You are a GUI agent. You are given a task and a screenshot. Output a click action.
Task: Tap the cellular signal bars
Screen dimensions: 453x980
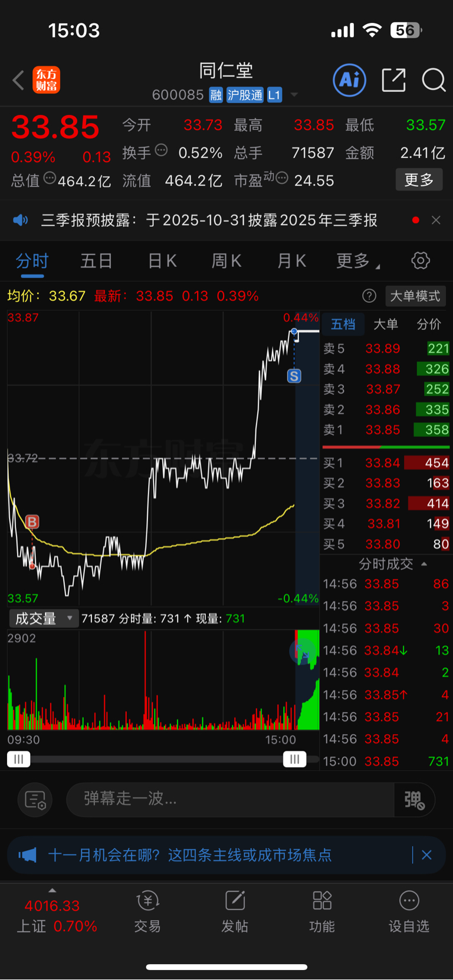click(x=342, y=30)
